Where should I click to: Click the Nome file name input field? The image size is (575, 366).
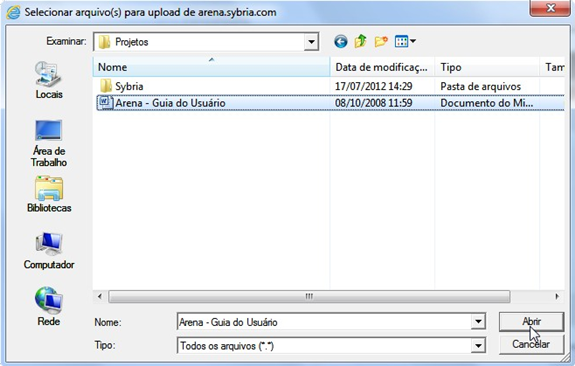click(x=324, y=322)
